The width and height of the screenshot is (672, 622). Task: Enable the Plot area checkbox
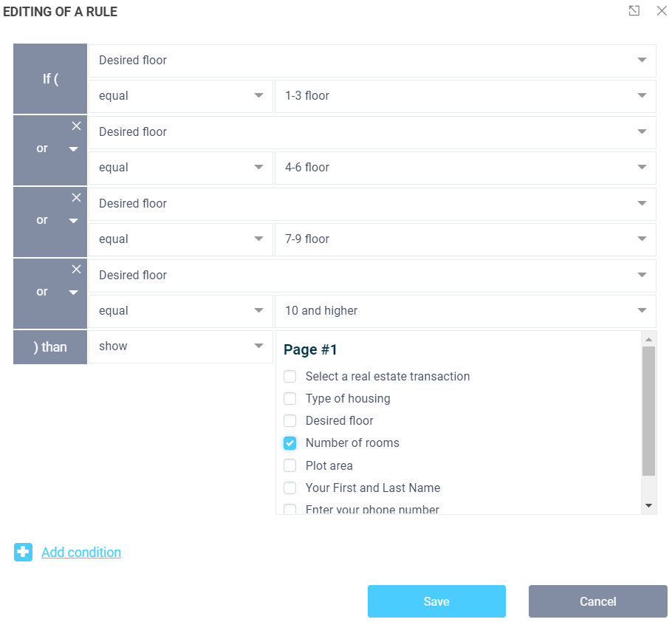click(289, 465)
